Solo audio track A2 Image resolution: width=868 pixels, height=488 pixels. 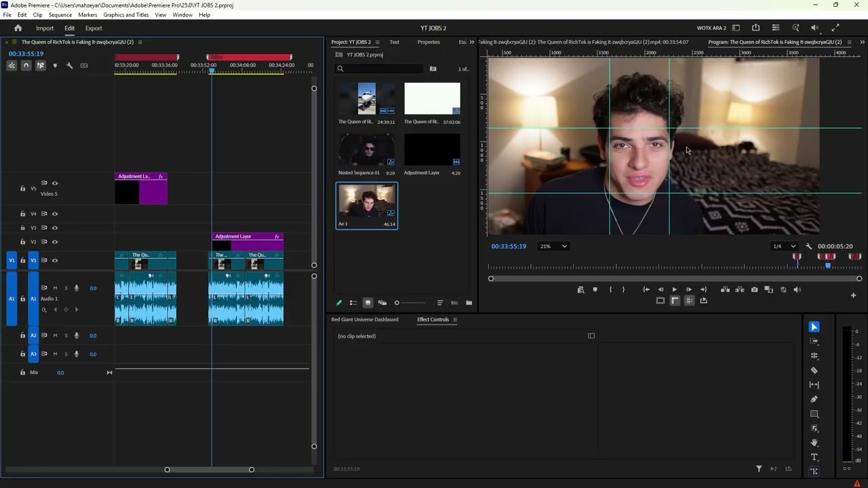pyautogui.click(x=66, y=335)
